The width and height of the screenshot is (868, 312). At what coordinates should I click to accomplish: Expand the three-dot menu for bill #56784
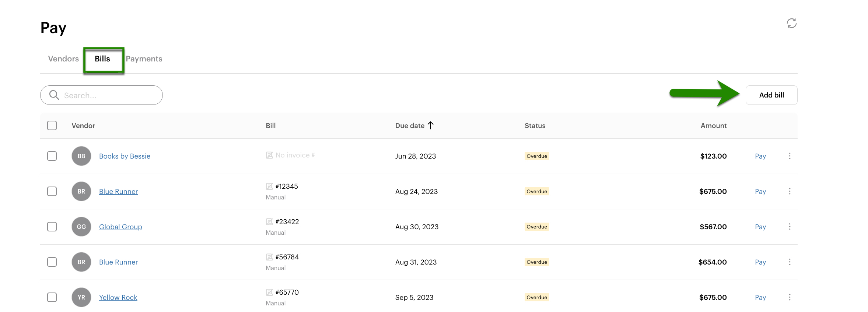790,262
